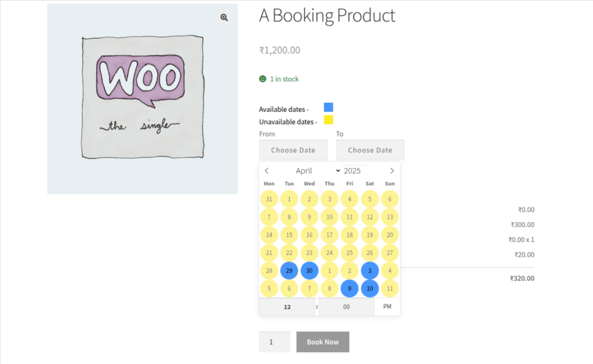Click the WOO product image thumbnail
593x364 pixels.
[142, 99]
